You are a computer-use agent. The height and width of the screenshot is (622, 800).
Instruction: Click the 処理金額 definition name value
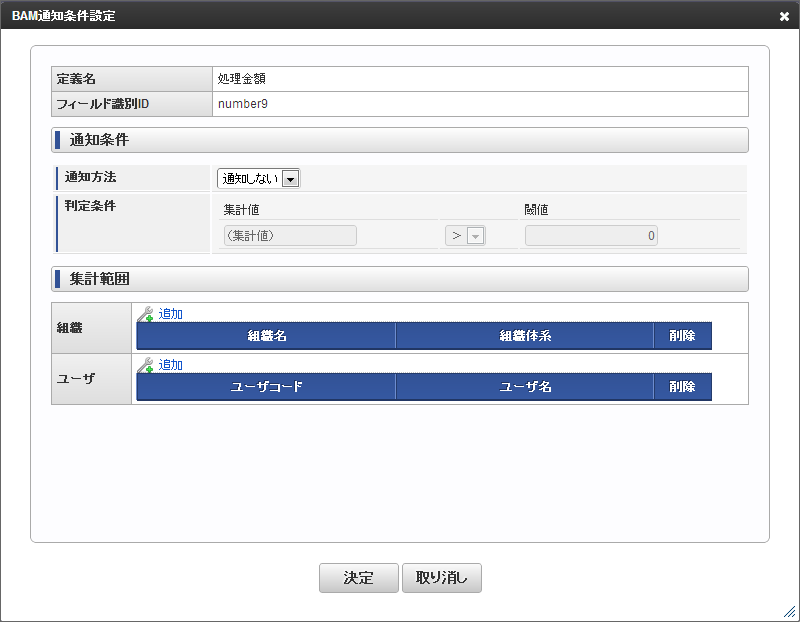point(242,79)
